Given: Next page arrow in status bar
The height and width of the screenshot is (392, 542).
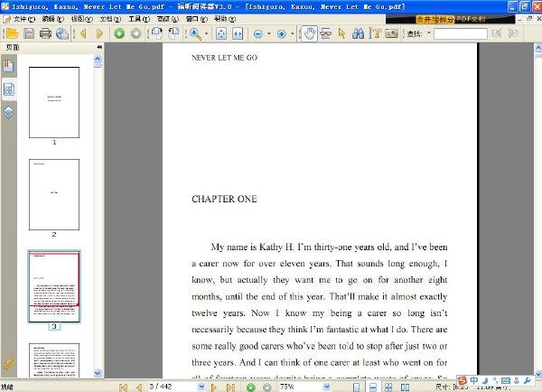Looking at the screenshot, I should (x=213, y=387).
